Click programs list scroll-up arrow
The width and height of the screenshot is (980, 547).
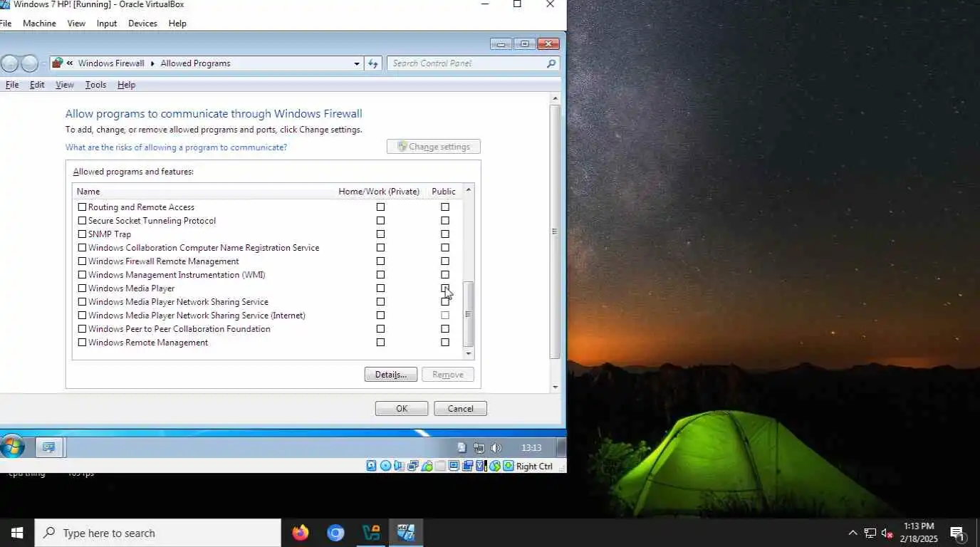468,189
